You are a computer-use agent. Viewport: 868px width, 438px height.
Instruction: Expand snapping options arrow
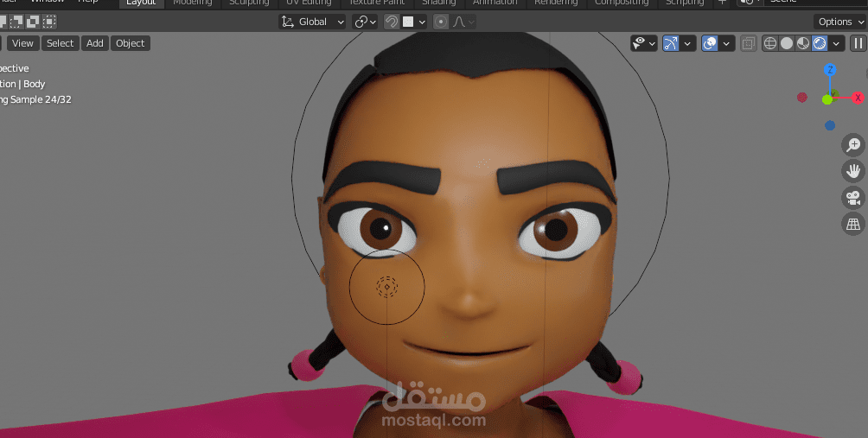coord(422,22)
